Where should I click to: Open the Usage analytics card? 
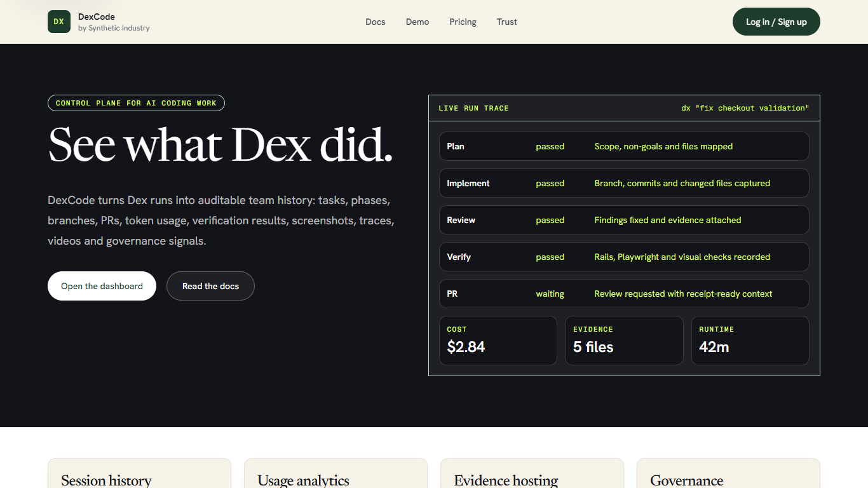(336, 473)
